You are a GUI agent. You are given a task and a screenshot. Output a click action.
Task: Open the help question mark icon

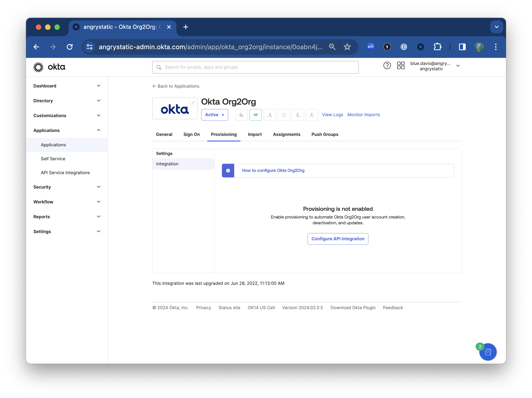[387, 65]
